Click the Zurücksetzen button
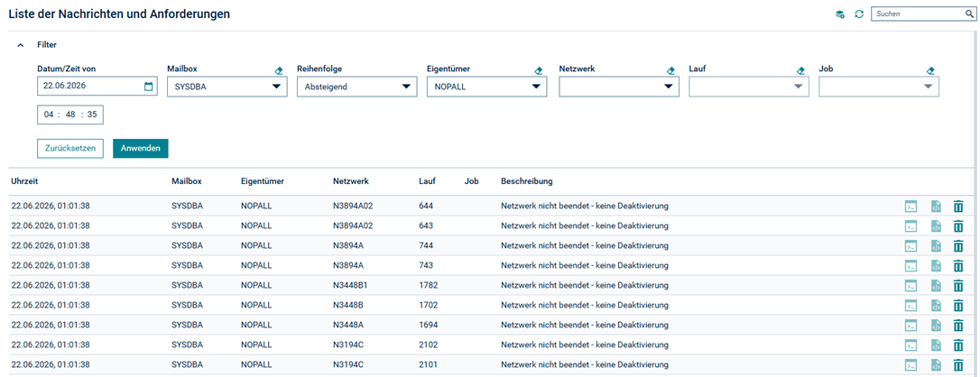The height and width of the screenshot is (377, 980). point(70,149)
